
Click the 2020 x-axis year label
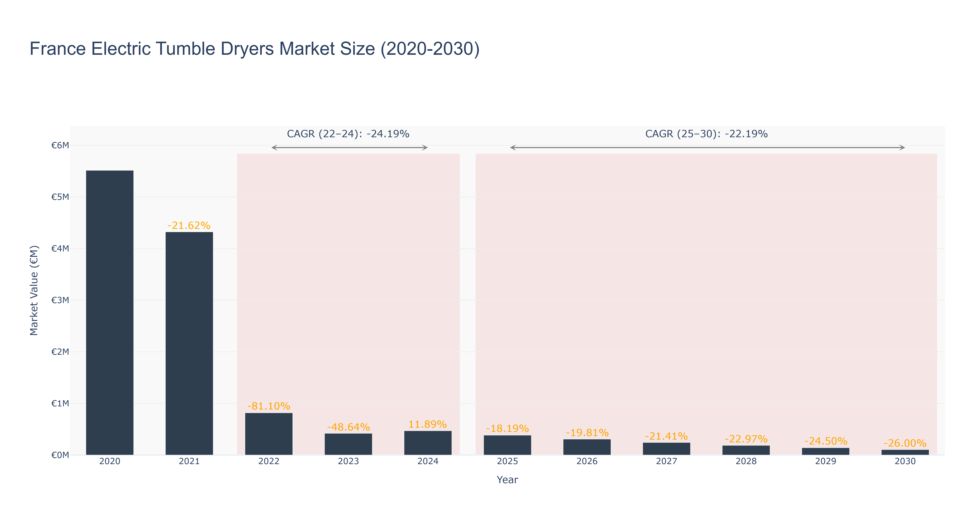(x=110, y=461)
